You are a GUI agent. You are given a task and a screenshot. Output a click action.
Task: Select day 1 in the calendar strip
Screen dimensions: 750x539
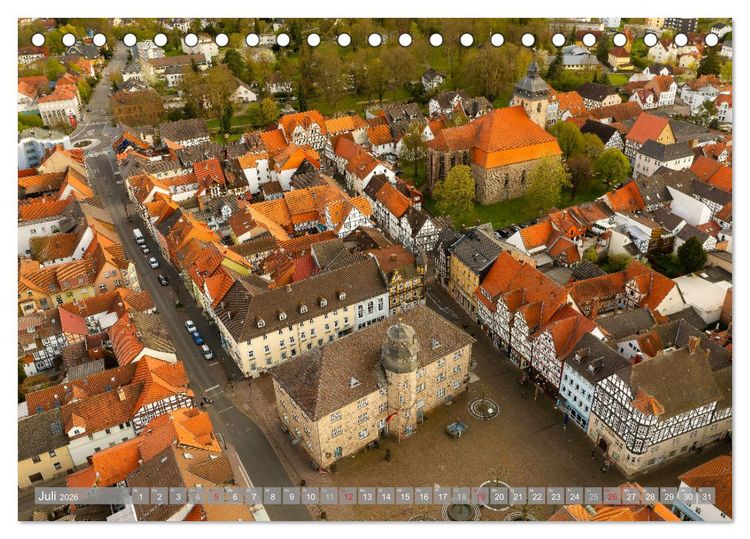140,496
